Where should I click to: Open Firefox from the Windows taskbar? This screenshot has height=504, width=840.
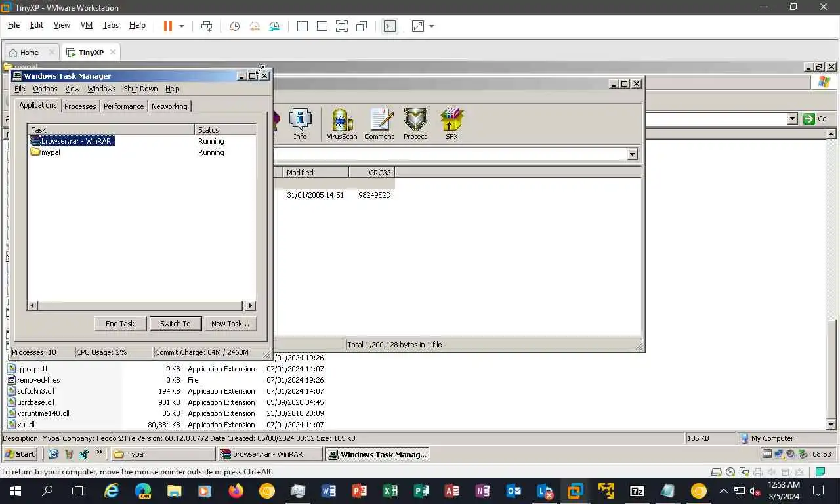click(x=236, y=490)
